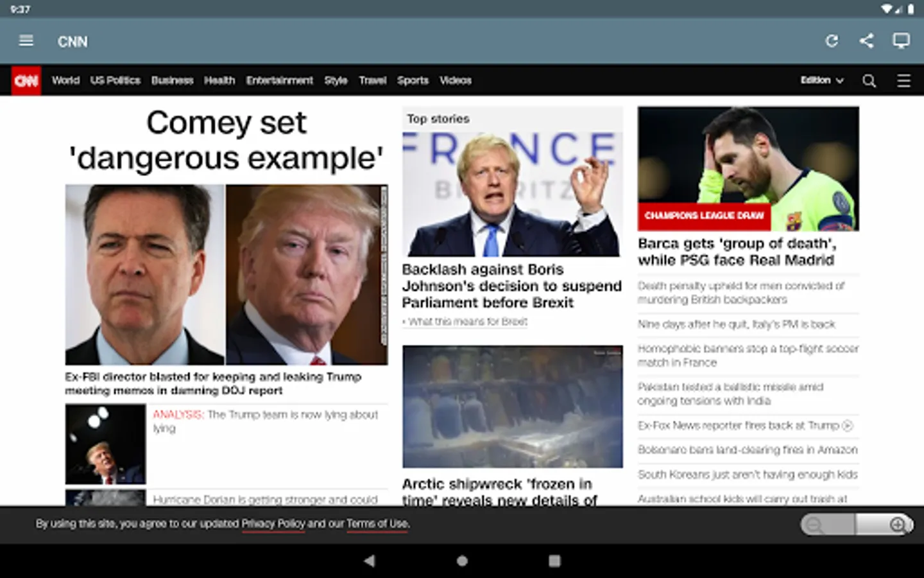The width and height of the screenshot is (924, 578).
Task: Click the Messi Champions League image
Action: [x=748, y=168]
